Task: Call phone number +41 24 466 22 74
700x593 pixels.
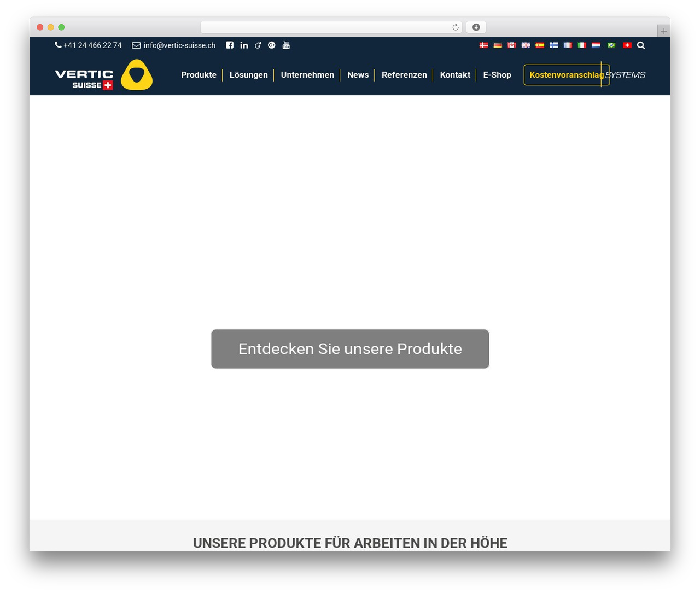Action: (88, 45)
